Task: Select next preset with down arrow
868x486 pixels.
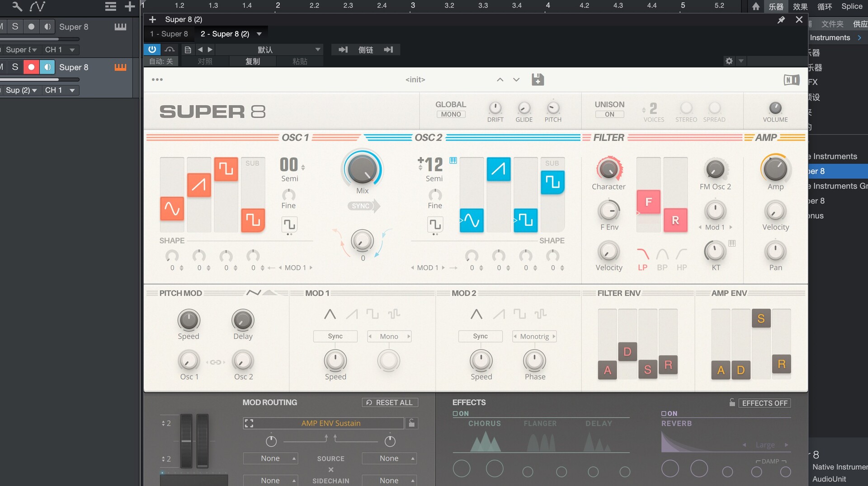Action: (x=516, y=79)
